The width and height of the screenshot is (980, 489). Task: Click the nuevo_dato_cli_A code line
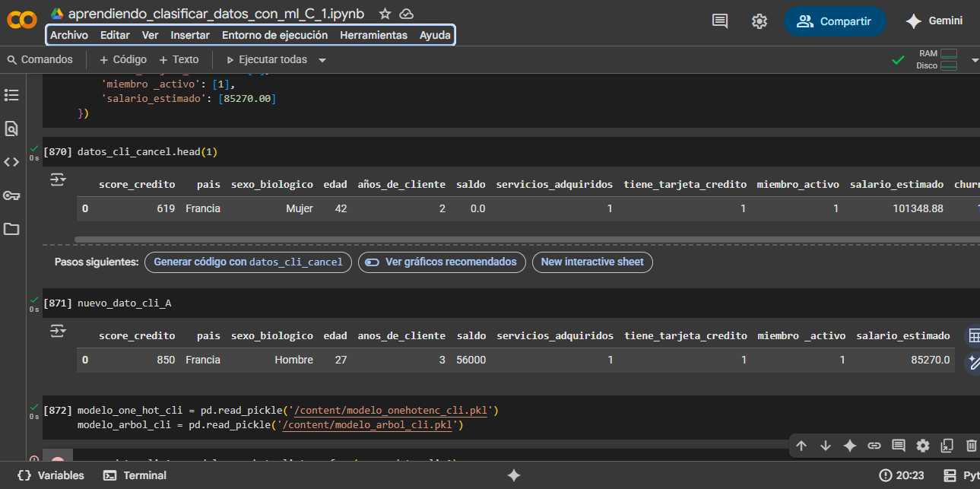(125, 303)
